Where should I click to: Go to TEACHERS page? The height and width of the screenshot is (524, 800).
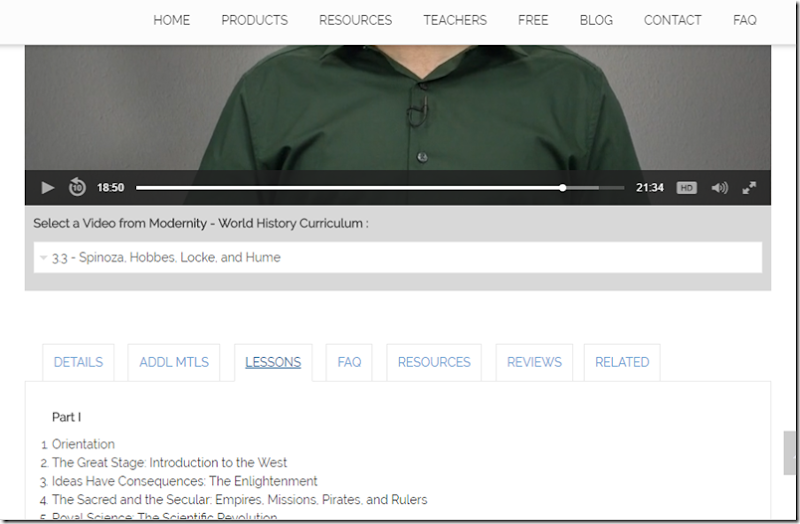coord(455,20)
